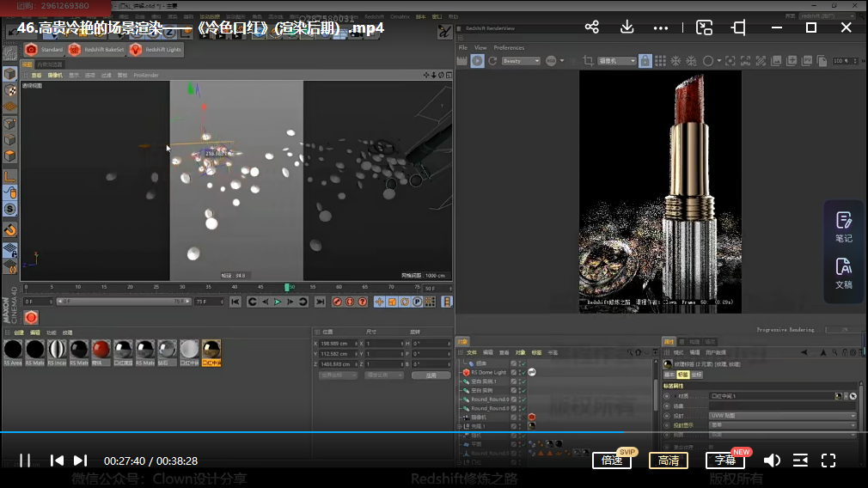Screen dimensions: 868x488
Task: Play the Cinema 4D timeline forward
Action: (278, 302)
